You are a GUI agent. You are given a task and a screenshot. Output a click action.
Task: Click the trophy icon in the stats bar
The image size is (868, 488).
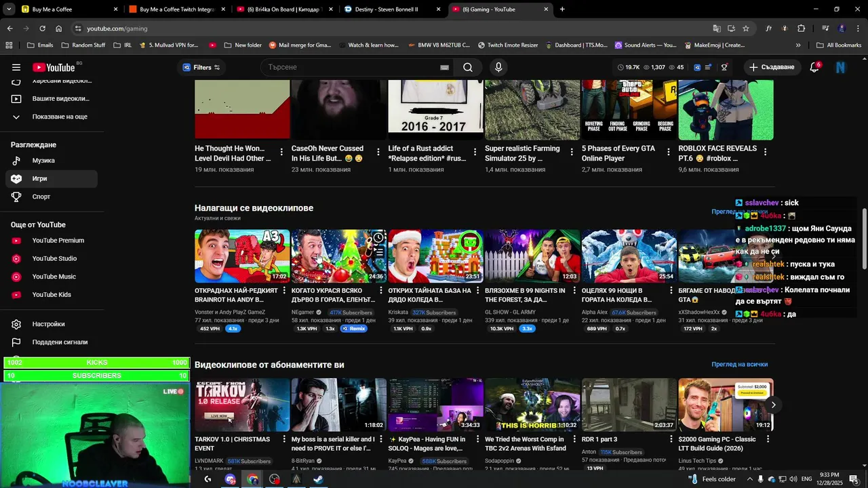pyautogui.click(x=724, y=67)
